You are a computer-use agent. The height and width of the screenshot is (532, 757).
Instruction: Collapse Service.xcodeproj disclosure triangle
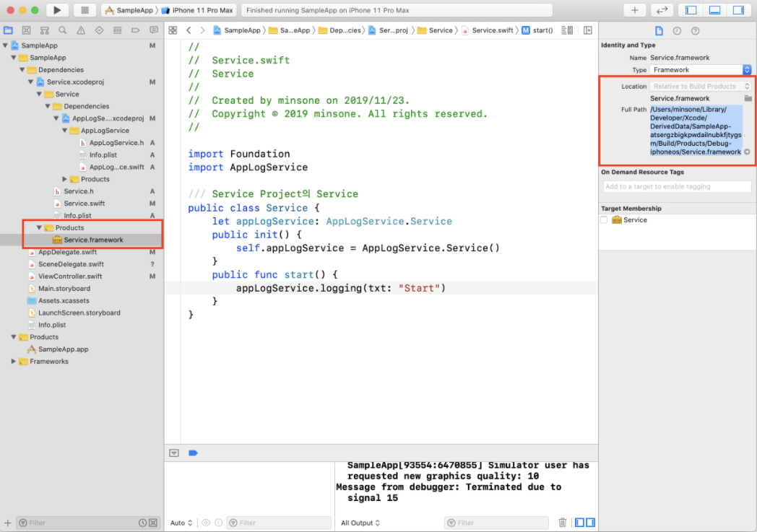(31, 82)
